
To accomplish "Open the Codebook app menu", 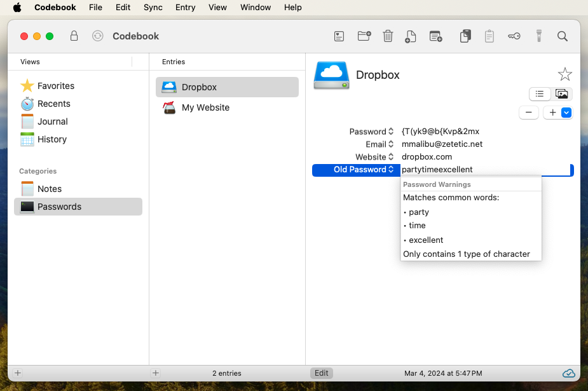I will (x=55, y=8).
